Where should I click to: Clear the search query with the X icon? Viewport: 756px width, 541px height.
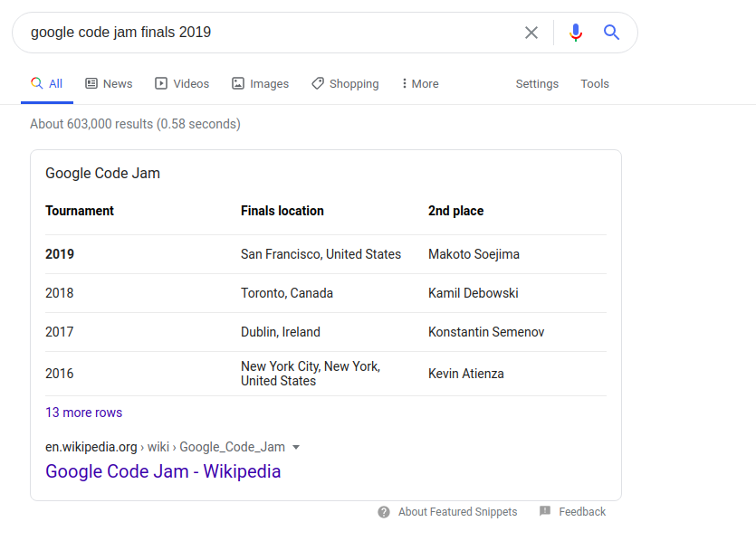(531, 33)
